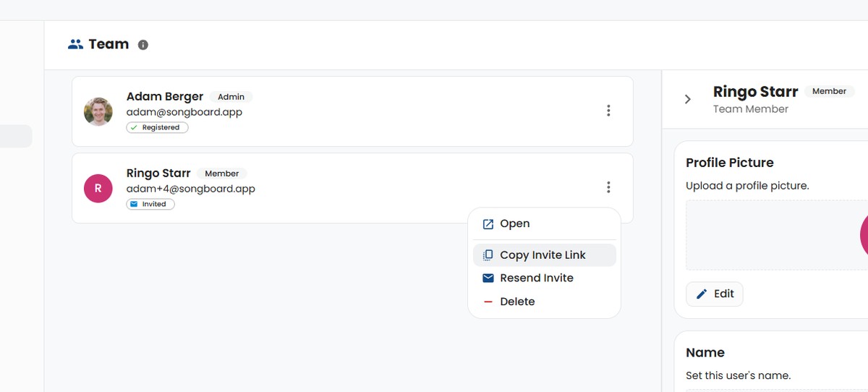The height and width of the screenshot is (392, 868).
Task: Click email adam+4@songboard.app
Action: [191, 189]
